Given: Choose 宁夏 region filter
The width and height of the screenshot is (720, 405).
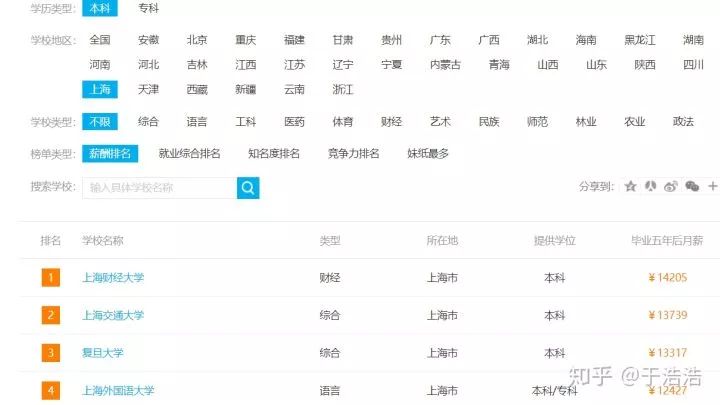Looking at the screenshot, I should pos(392,65).
